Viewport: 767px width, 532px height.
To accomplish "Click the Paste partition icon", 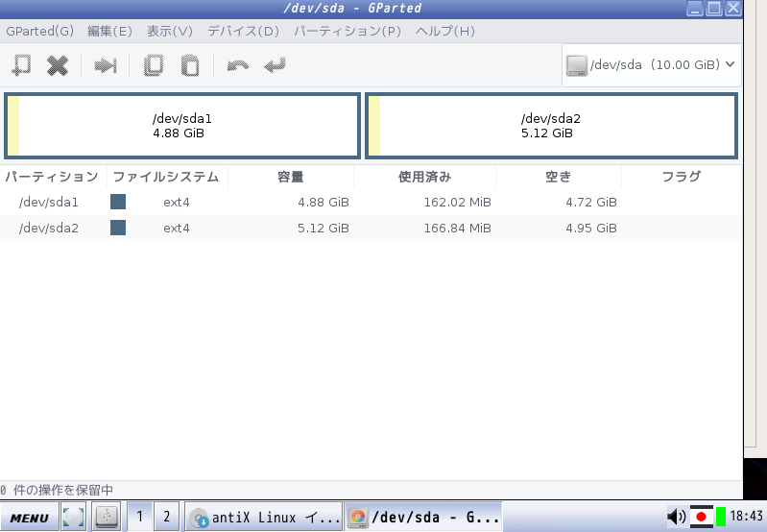I will (x=190, y=65).
